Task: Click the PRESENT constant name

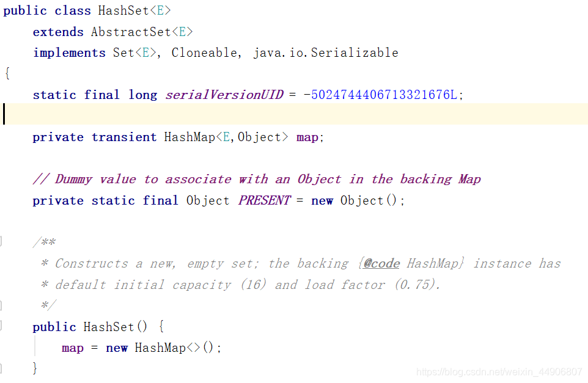Action: pos(264,200)
